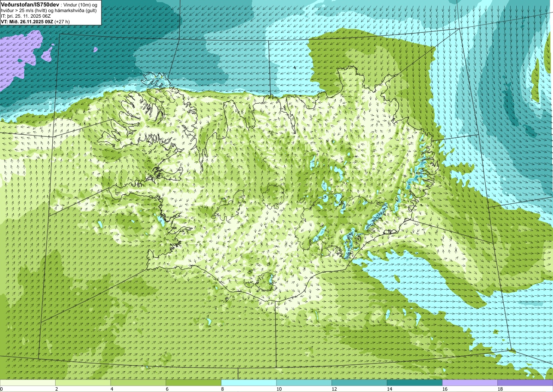Click the legend label '6'

[167, 389]
